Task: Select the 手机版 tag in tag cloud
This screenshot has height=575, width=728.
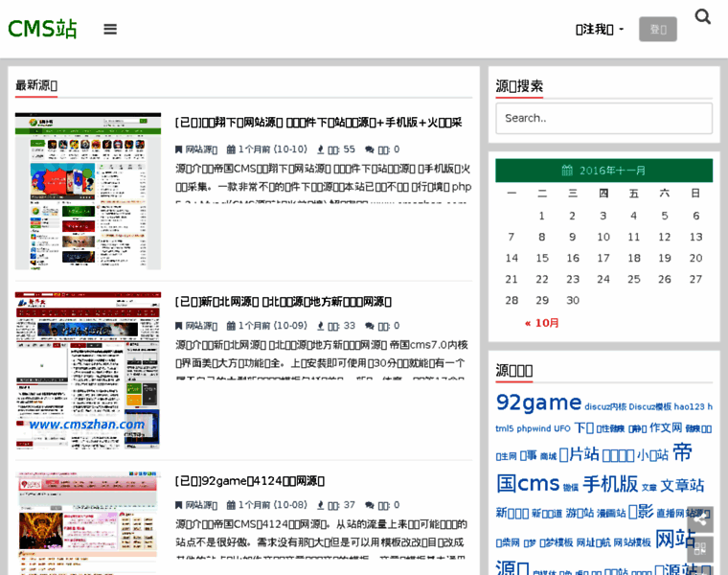Action: [x=610, y=484]
